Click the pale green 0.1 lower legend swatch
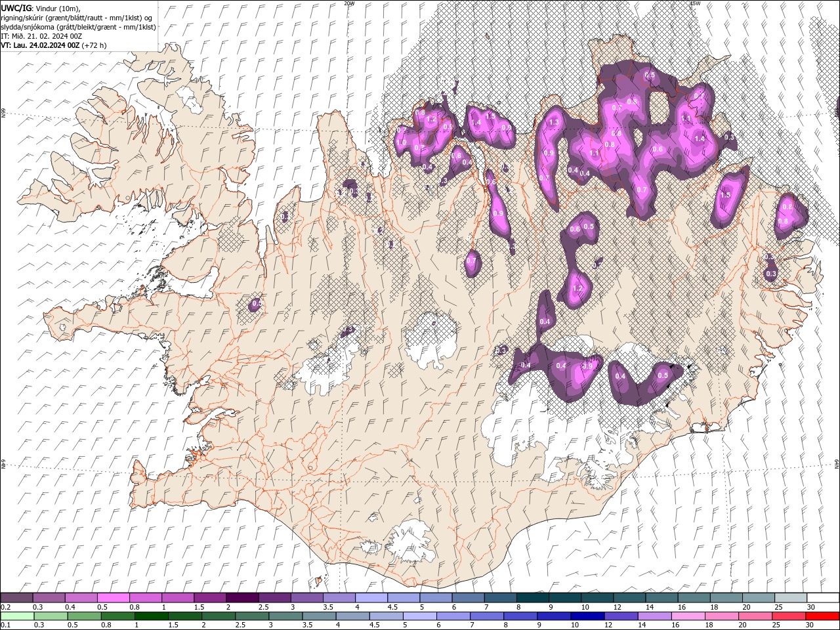The width and height of the screenshot is (840, 630). (x=17, y=616)
